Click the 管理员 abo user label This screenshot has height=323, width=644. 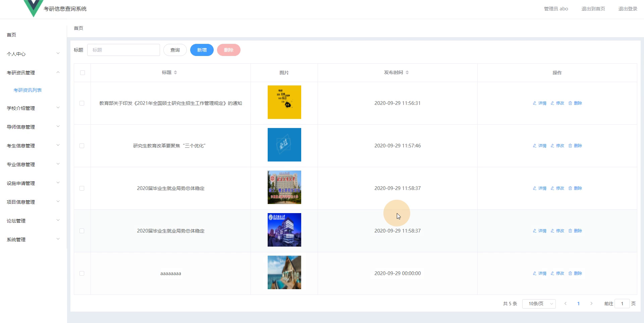(x=556, y=9)
